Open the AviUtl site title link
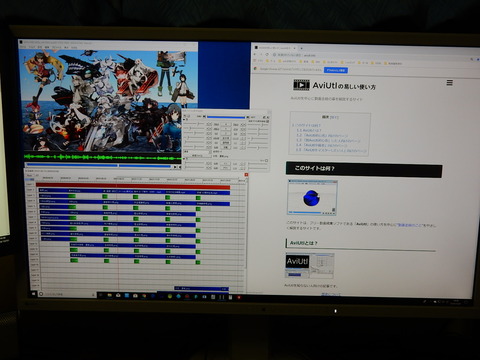 [344, 86]
